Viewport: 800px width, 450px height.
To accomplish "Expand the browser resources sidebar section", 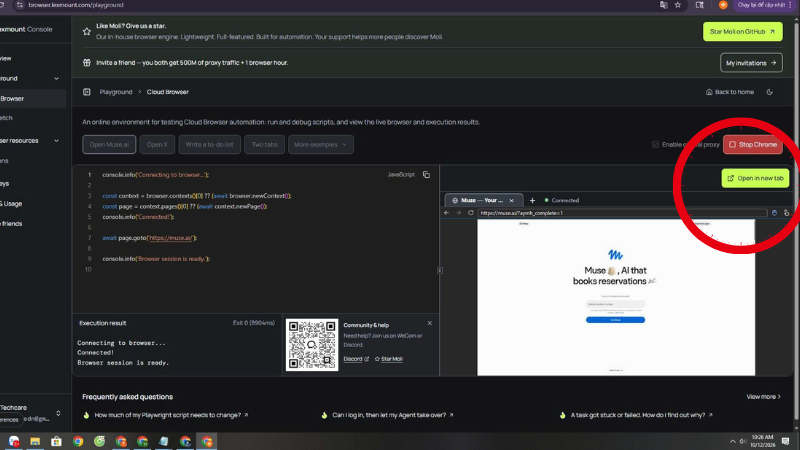I will click(56, 141).
